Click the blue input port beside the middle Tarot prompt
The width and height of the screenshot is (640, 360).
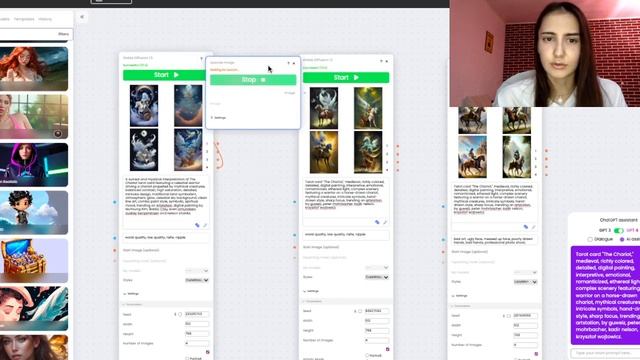[x=295, y=202]
